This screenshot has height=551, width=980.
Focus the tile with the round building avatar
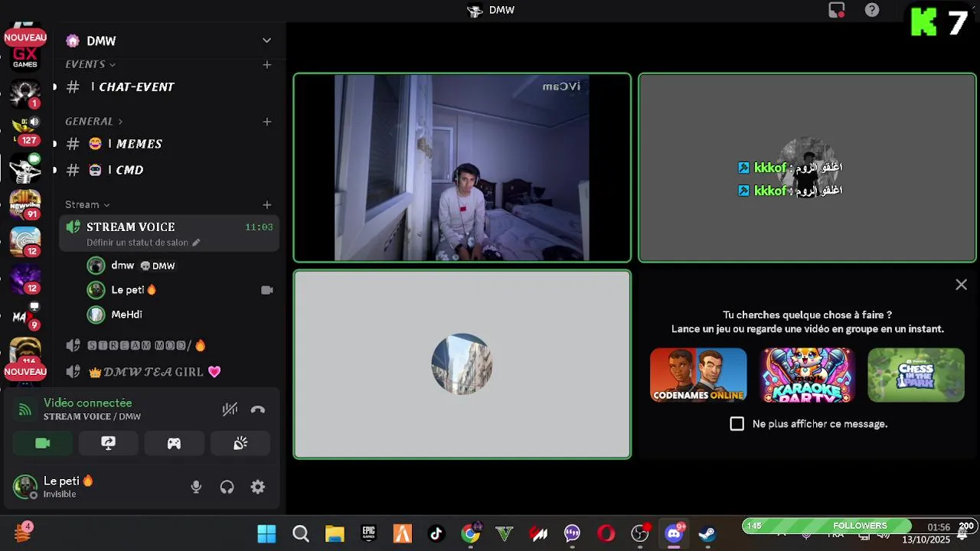[462, 364]
